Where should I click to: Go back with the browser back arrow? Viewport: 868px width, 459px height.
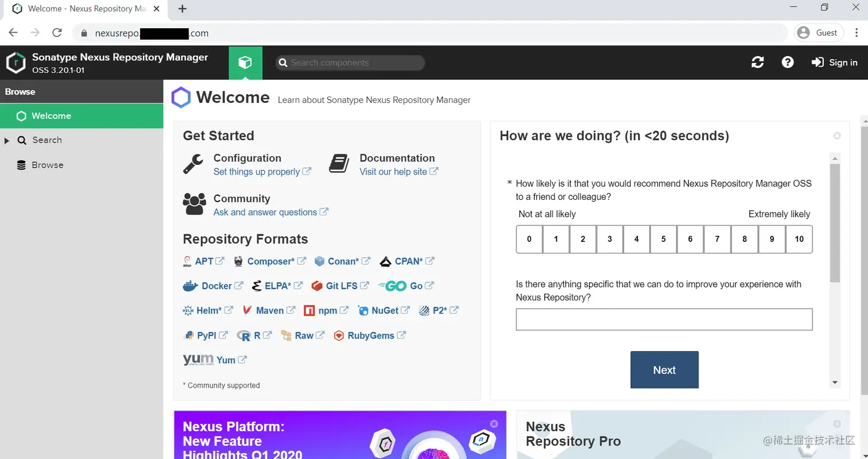tap(13, 33)
